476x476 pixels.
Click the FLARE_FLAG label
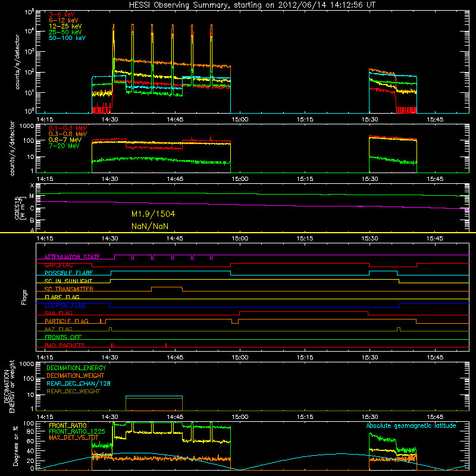pos(62,297)
